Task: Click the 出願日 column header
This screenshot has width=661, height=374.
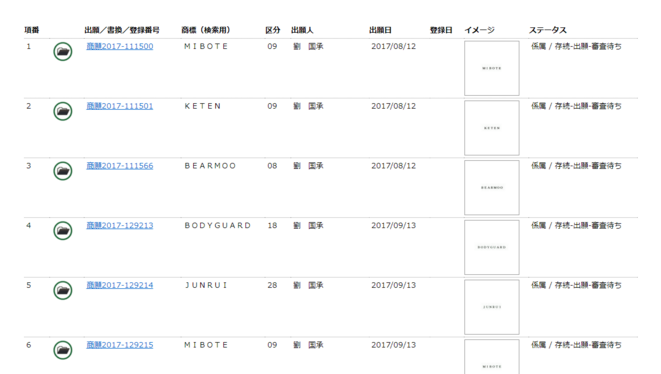Action: [x=380, y=30]
